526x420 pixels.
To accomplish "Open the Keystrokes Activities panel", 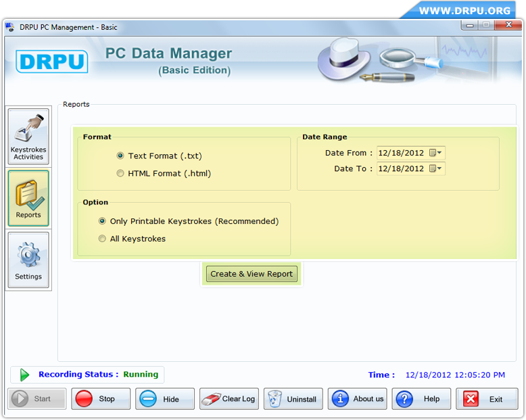I will (28, 137).
